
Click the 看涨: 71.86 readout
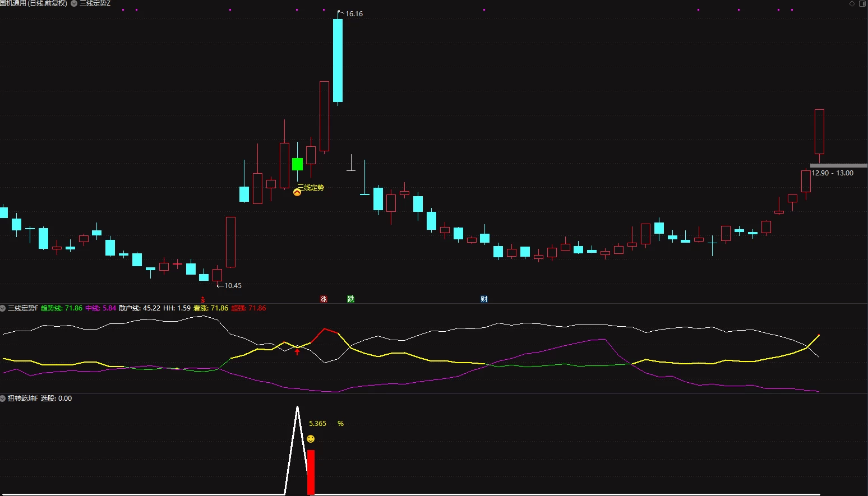pyautogui.click(x=211, y=308)
